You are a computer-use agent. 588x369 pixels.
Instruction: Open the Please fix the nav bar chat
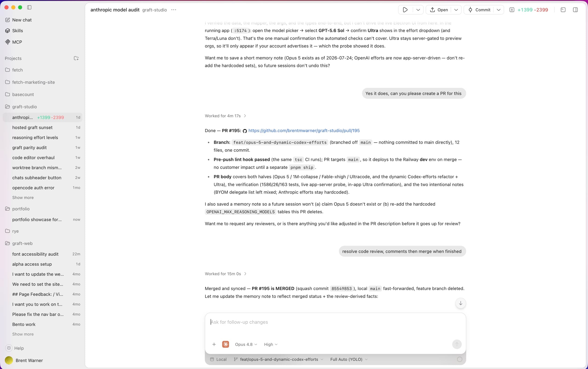[42, 314]
